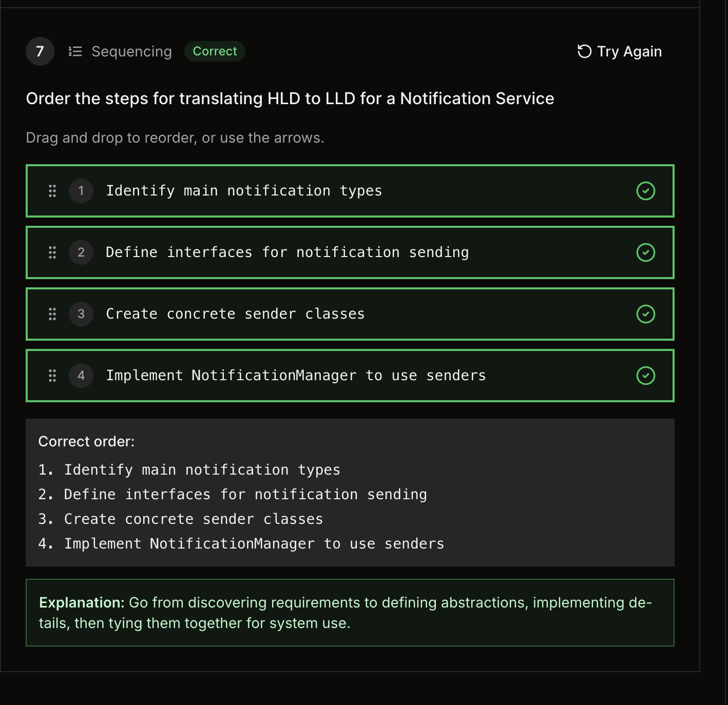Click checkmark on the "Implement NotificationManager" row
Screen dimensions: 728x705
point(645,376)
